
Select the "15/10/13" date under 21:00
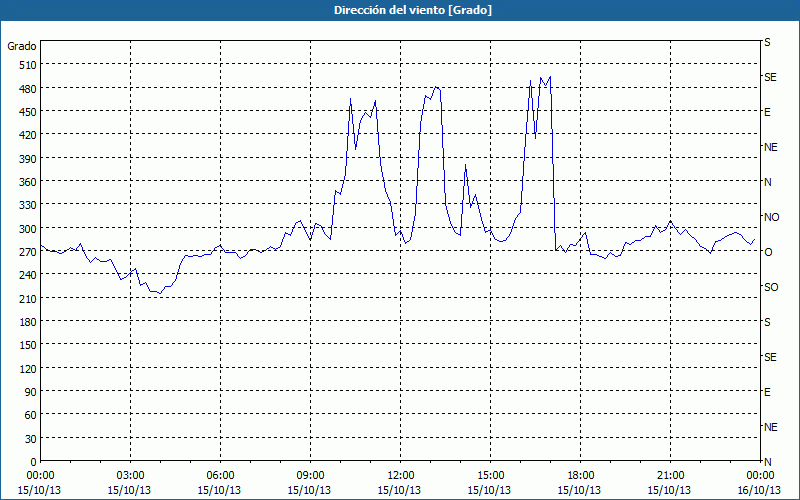point(669,490)
